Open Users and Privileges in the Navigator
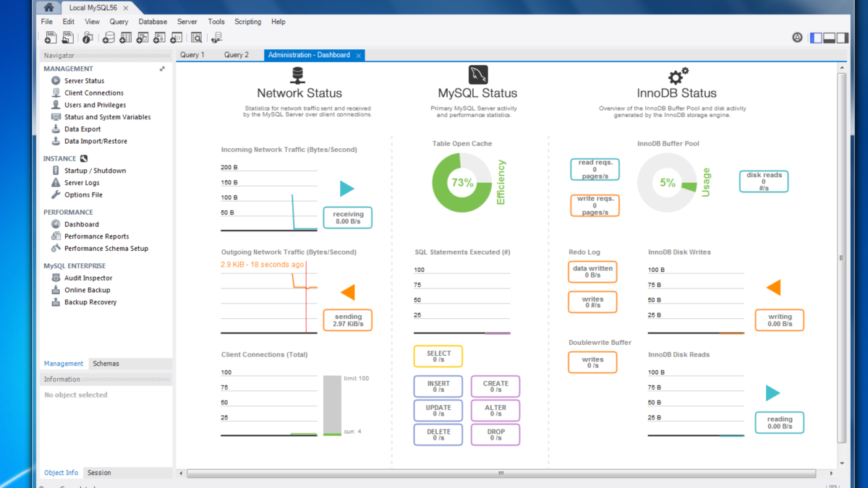 pyautogui.click(x=95, y=105)
